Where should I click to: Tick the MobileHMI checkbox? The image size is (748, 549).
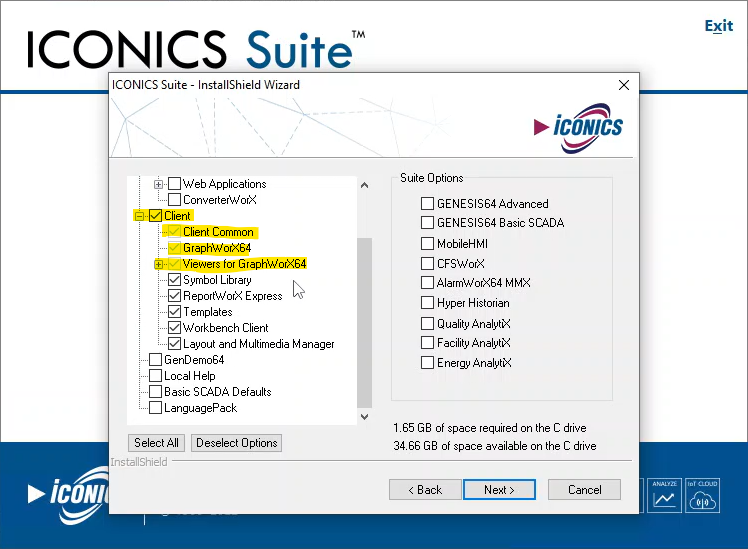click(x=428, y=243)
